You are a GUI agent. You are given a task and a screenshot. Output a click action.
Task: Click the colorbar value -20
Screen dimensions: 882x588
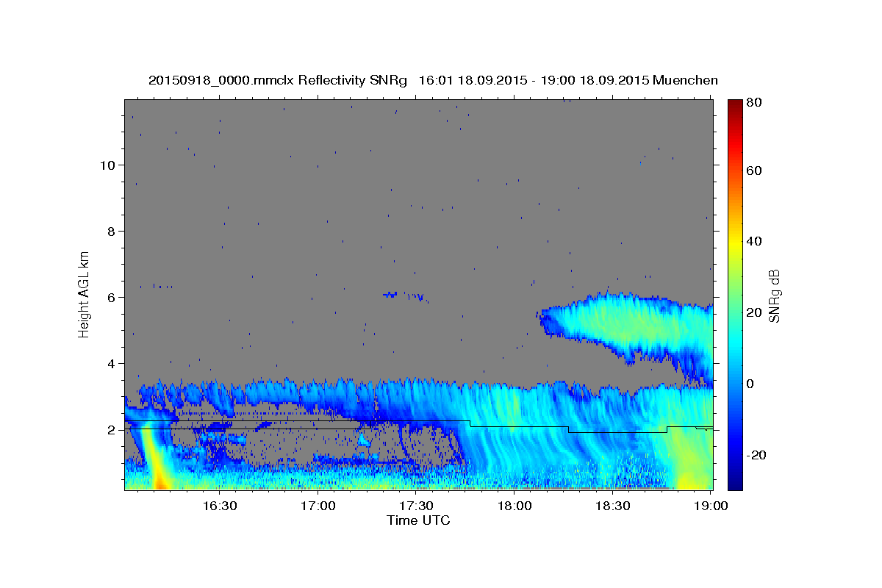pos(756,455)
